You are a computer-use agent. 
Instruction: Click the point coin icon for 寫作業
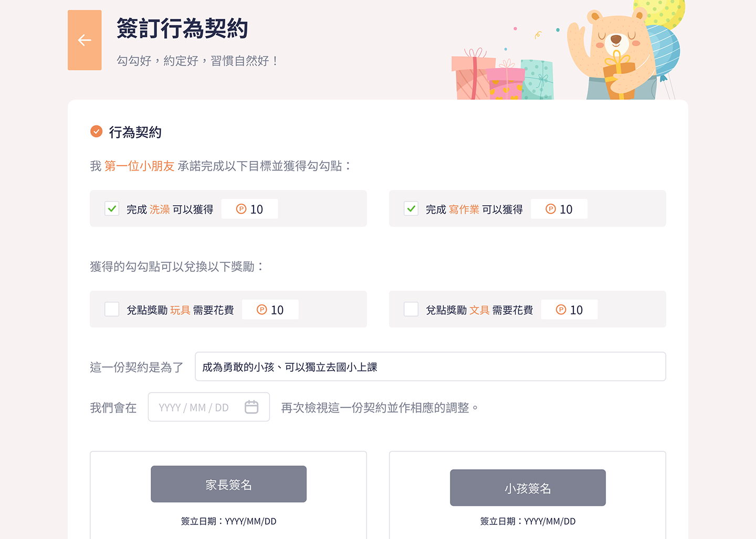pos(551,209)
